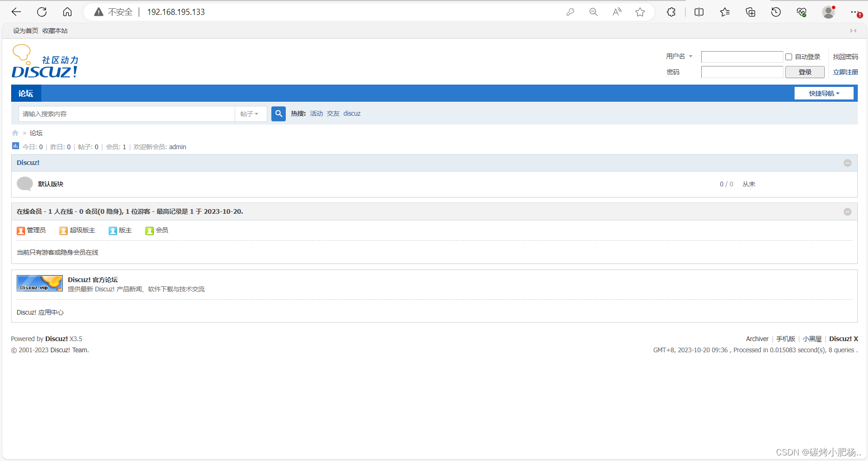
Task: Focus the username input field
Action: click(x=742, y=57)
